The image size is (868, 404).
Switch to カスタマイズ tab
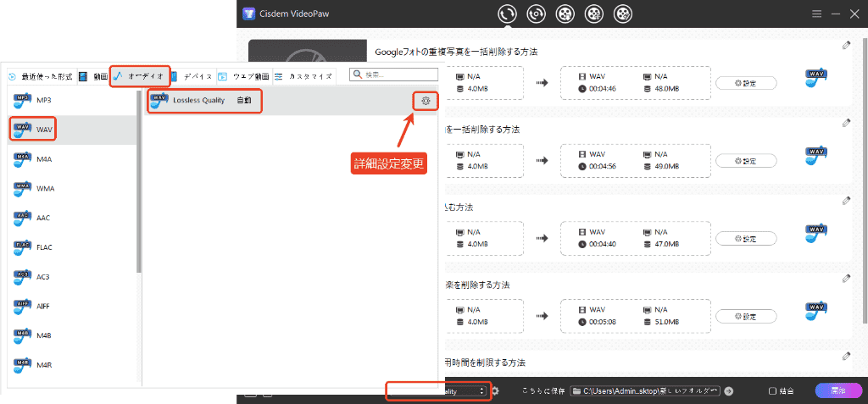pos(303,76)
